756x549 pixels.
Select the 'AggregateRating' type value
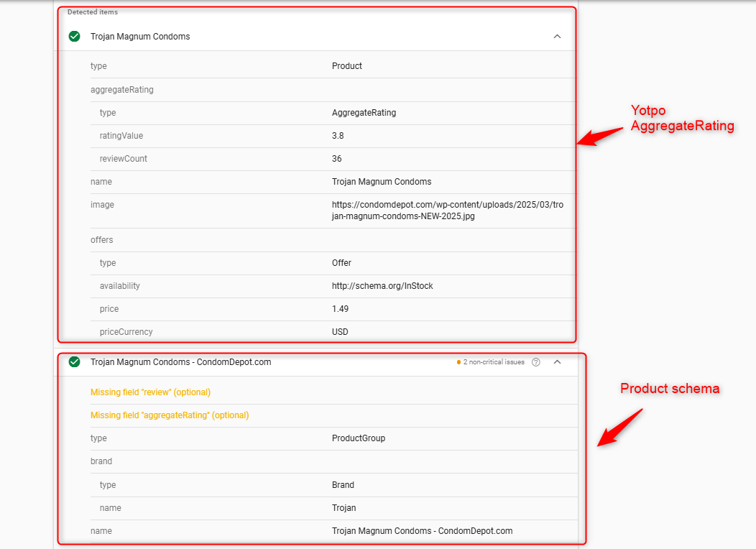pos(364,113)
